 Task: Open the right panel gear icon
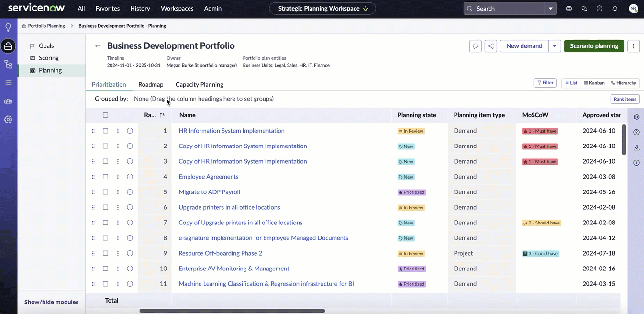click(x=636, y=117)
